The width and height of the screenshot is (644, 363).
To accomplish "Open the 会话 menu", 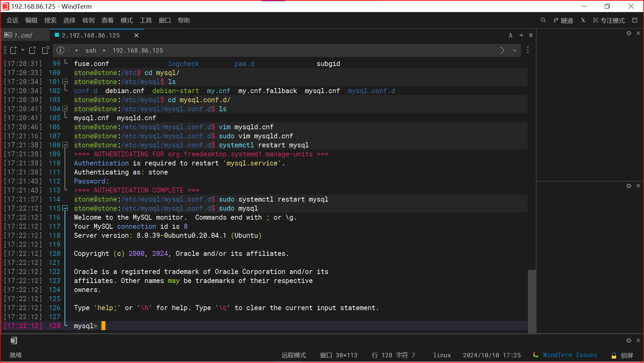I will pos(12,20).
